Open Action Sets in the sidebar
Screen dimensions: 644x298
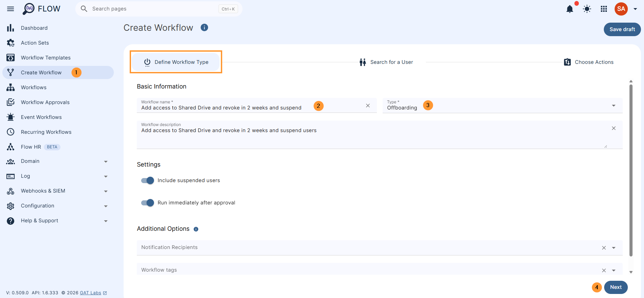pos(58,43)
